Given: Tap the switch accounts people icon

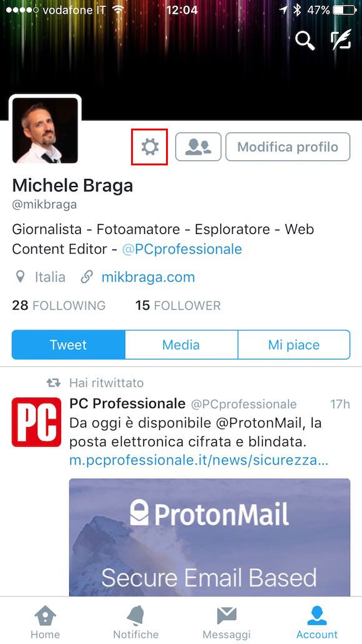Looking at the screenshot, I should [198, 147].
